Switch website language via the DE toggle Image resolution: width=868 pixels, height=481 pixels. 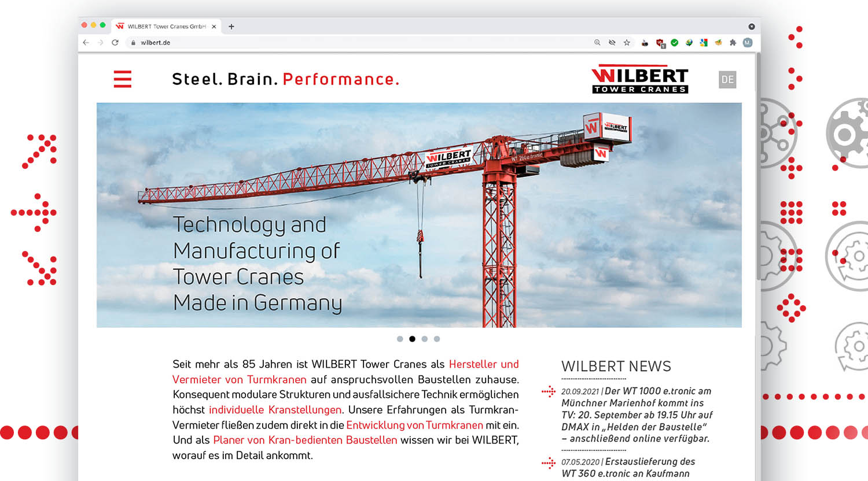[729, 79]
